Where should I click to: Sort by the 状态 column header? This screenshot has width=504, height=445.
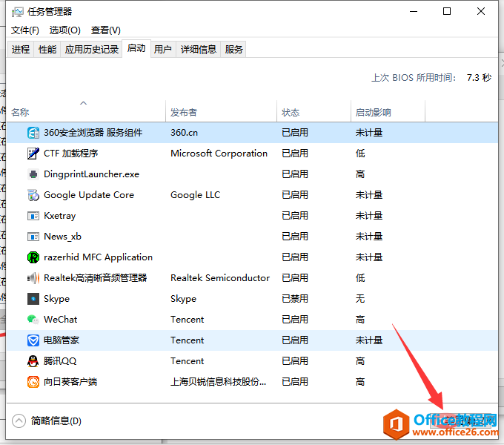(x=314, y=112)
